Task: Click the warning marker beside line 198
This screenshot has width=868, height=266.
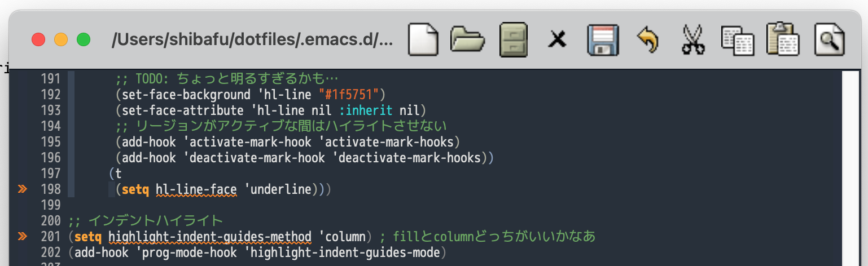Action: tap(23, 189)
